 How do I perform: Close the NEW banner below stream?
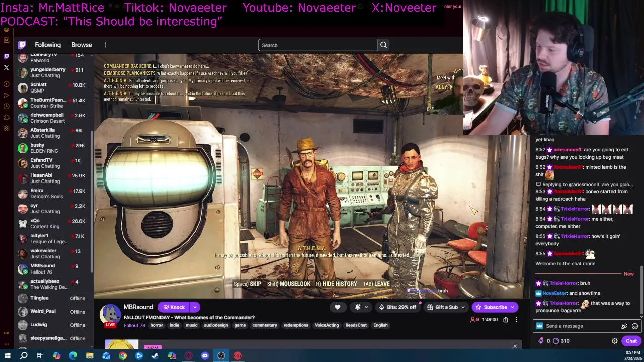pos(515,346)
